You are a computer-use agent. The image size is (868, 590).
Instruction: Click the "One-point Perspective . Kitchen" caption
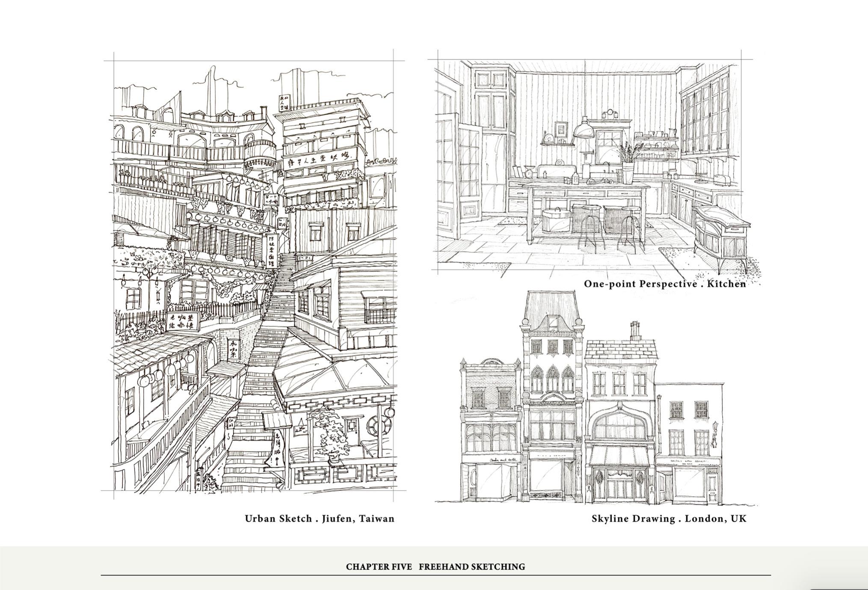point(664,284)
